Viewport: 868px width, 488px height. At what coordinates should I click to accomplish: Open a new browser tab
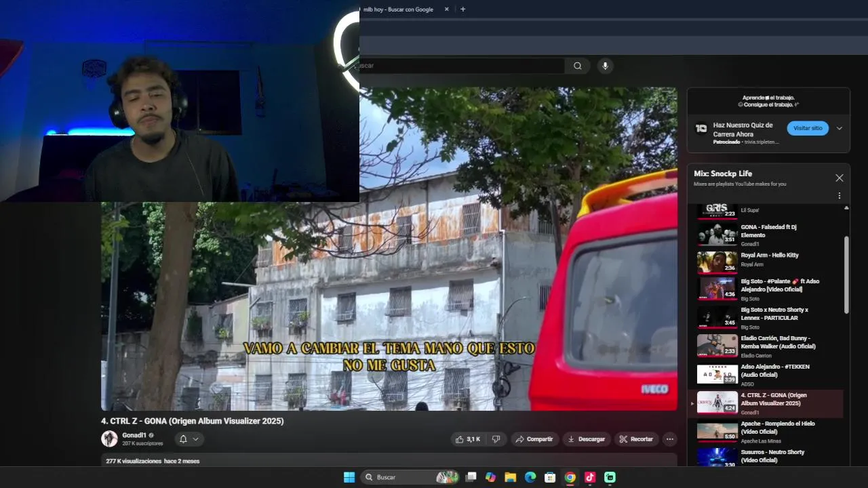[x=462, y=9]
